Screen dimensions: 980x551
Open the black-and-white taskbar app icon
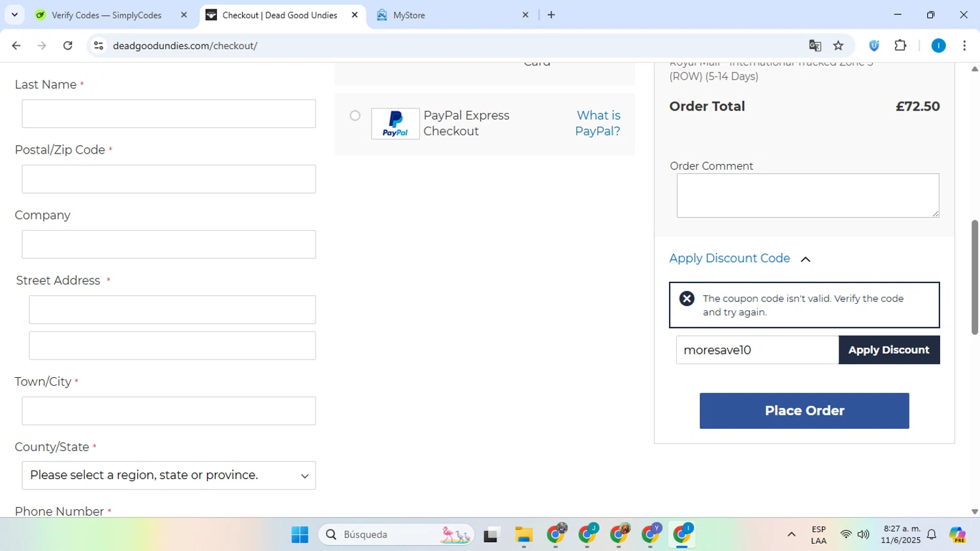click(491, 535)
